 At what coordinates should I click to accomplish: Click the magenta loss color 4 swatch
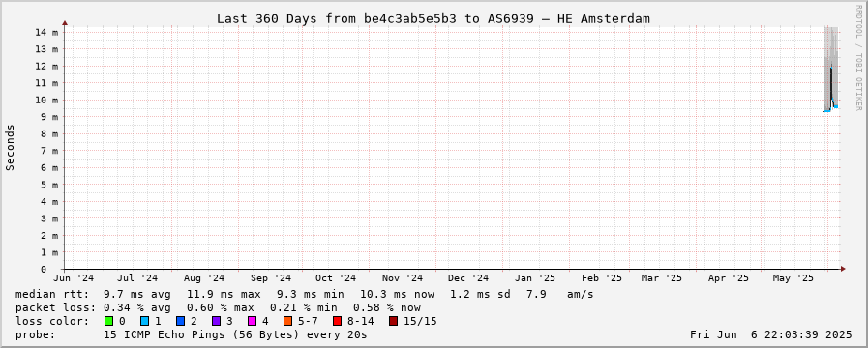[252, 321]
